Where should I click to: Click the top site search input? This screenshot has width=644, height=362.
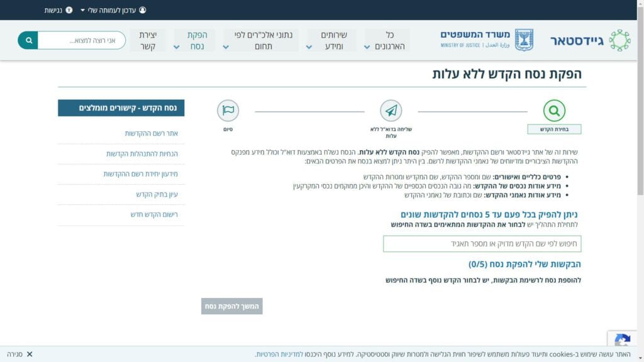81,40
